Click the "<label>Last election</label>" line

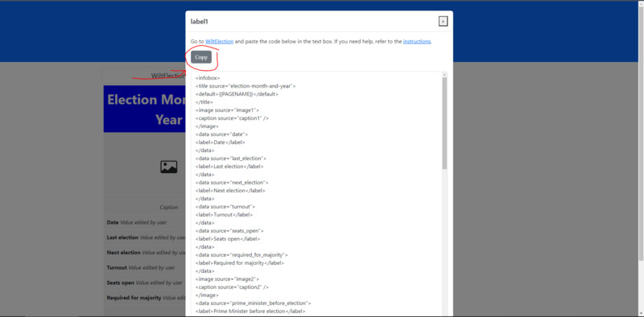coord(229,167)
